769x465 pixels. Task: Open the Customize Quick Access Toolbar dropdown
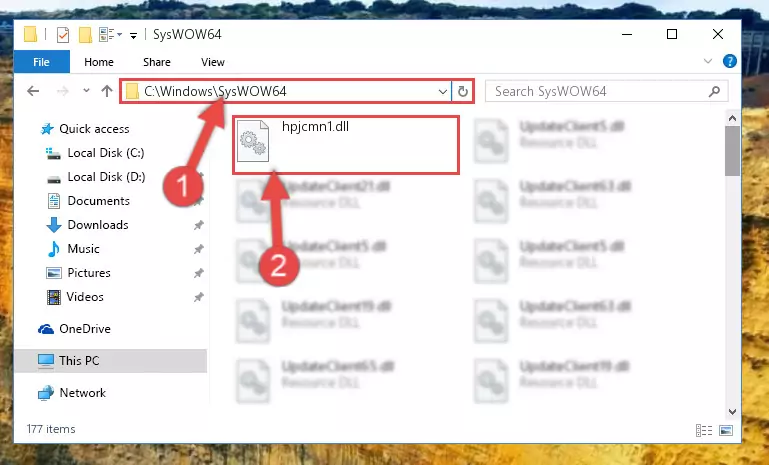tap(133, 35)
